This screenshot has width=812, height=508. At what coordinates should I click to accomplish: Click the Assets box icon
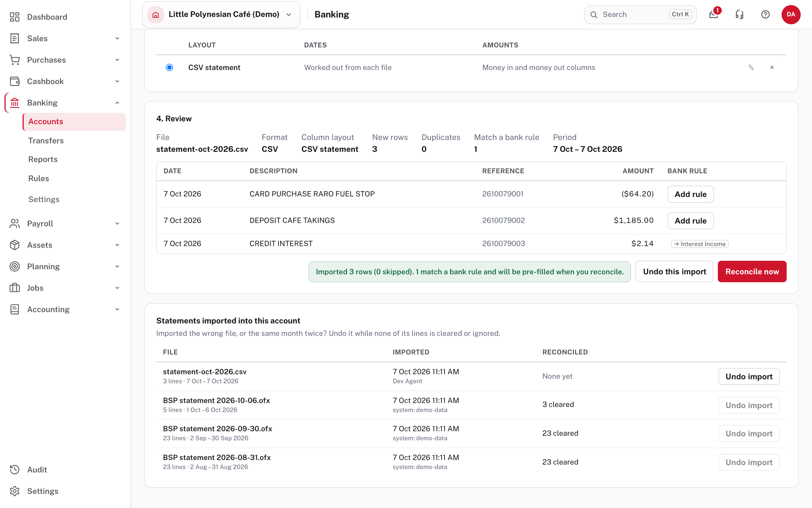(x=14, y=245)
